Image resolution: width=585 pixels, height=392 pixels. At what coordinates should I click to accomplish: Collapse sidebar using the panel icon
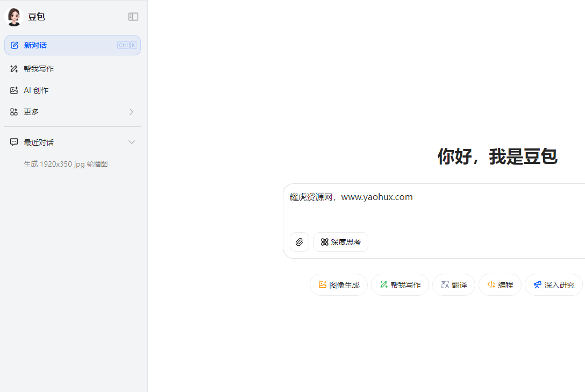tap(133, 17)
